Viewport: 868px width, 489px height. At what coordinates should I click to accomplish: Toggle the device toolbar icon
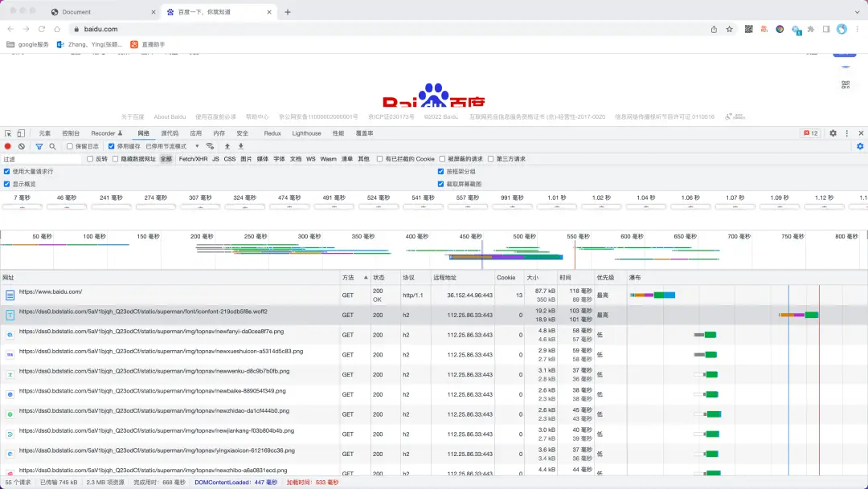click(x=21, y=133)
